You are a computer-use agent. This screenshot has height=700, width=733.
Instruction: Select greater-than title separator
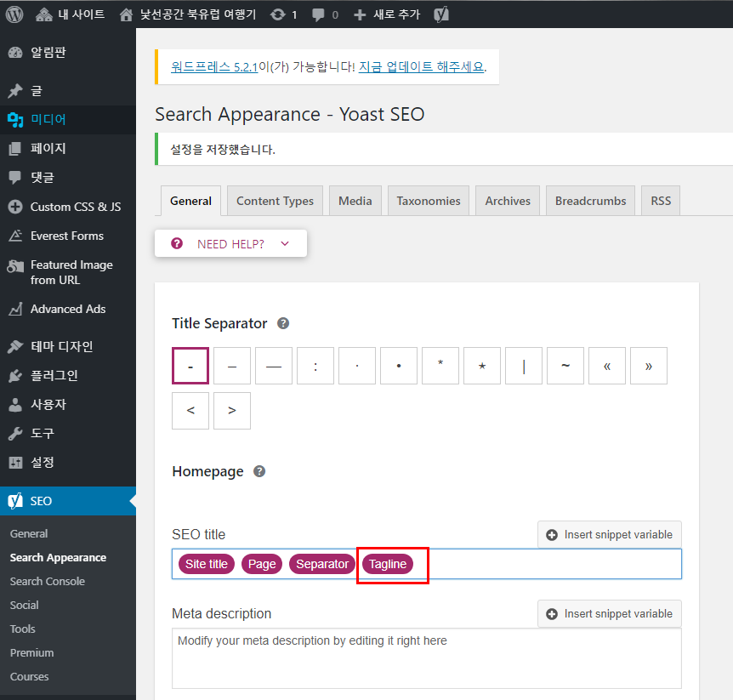(x=232, y=411)
